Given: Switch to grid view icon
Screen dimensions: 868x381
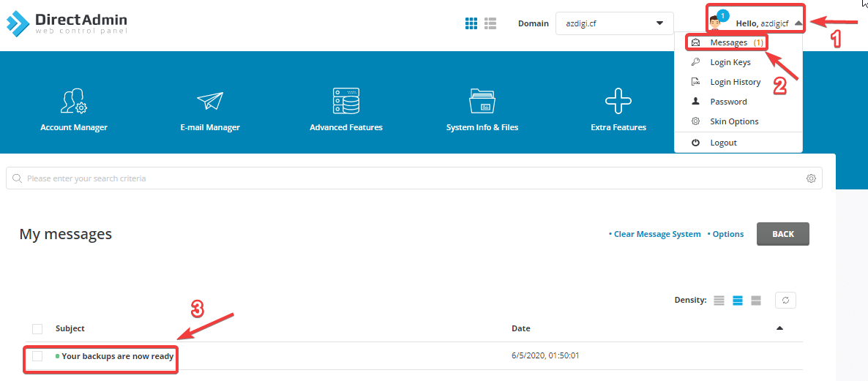Looking at the screenshot, I should pyautogui.click(x=471, y=23).
